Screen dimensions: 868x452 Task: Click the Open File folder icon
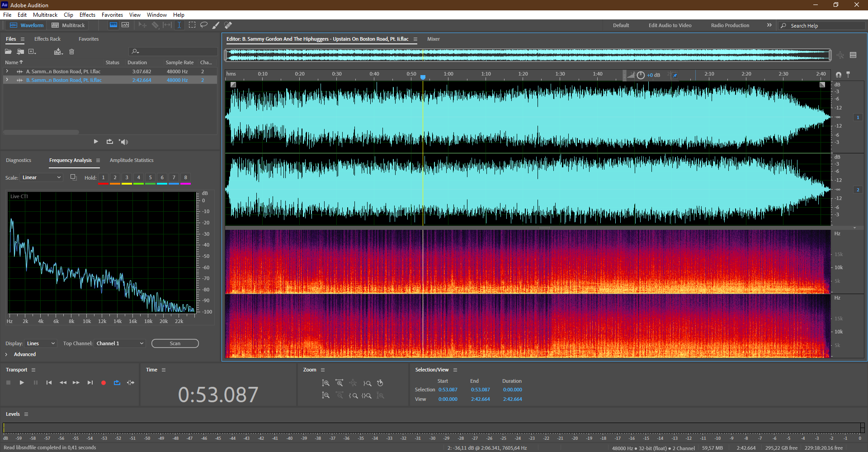coord(8,52)
